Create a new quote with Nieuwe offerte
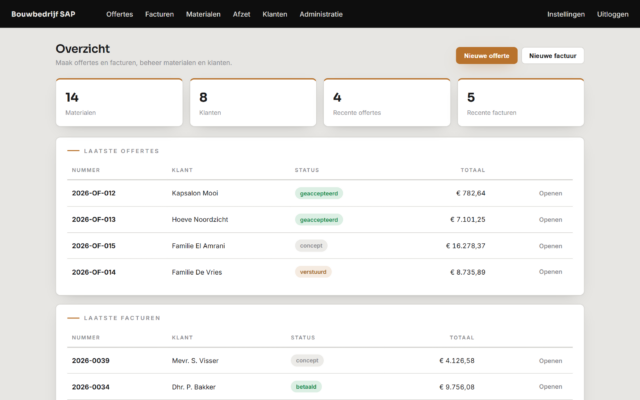 pyautogui.click(x=487, y=56)
